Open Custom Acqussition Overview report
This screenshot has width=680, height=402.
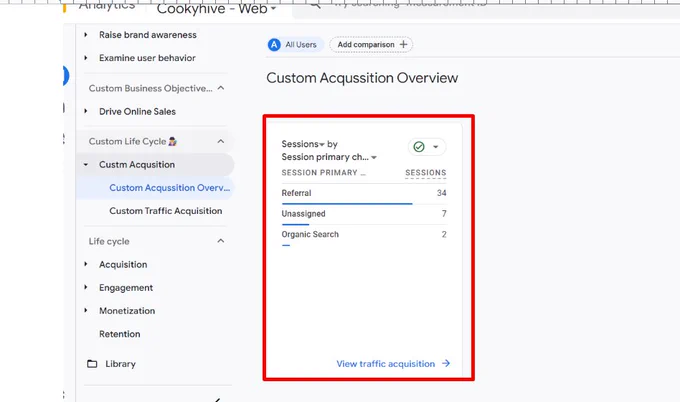pos(169,188)
